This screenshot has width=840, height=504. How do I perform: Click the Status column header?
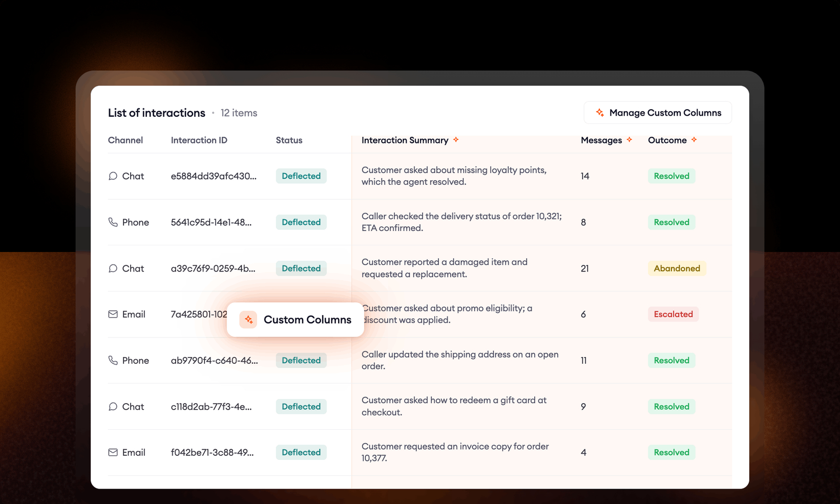pos(289,140)
